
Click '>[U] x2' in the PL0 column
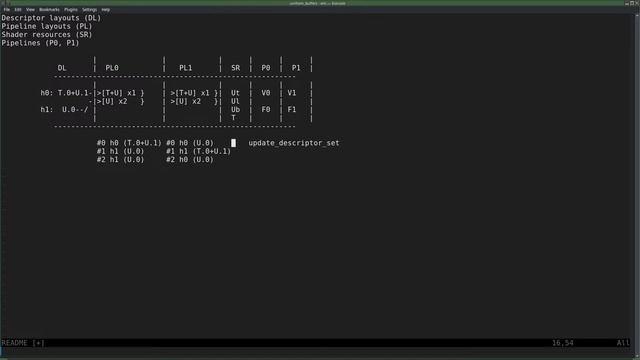click(x=112, y=101)
